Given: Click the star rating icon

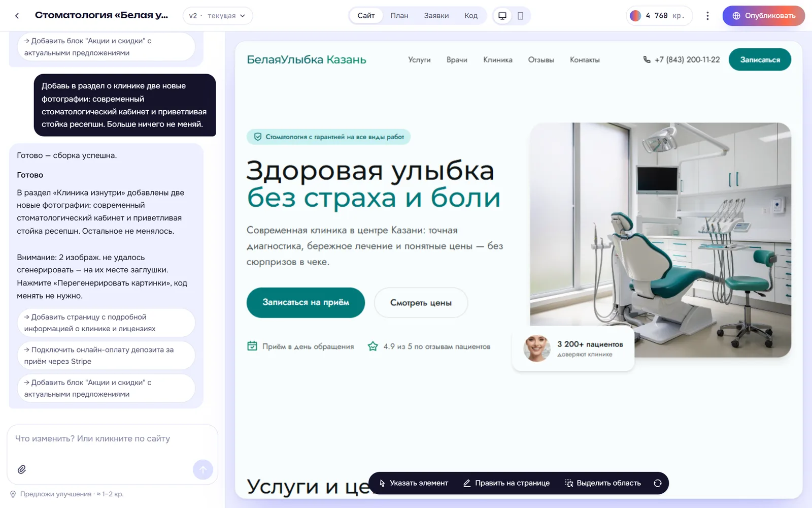Looking at the screenshot, I should pyautogui.click(x=373, y=346).
